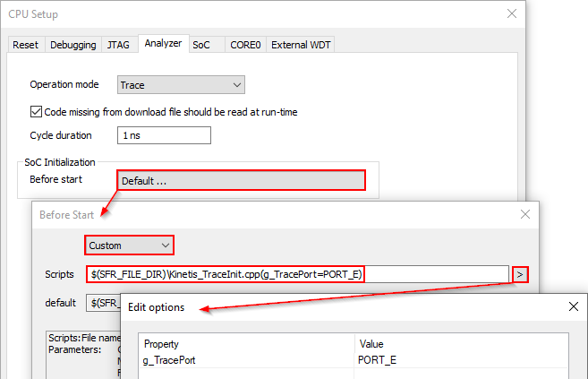Click the Before start Default button
This screenshot has width=588, height=379.
point(241,180)
